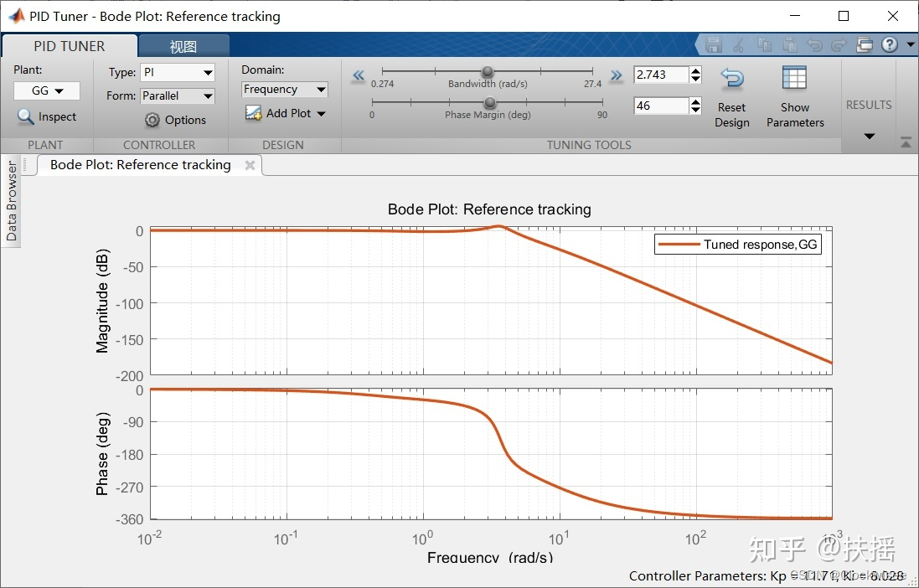This screenshot has width=919, height=588.
Task: Click the Save icon in quick access toolbar
Action: (713, 44)
